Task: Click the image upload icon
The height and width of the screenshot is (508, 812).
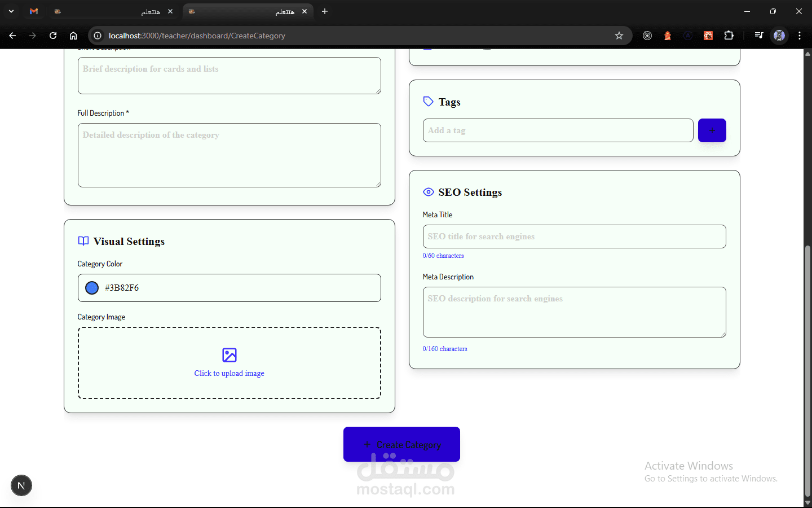Action: tap(230, 355)
